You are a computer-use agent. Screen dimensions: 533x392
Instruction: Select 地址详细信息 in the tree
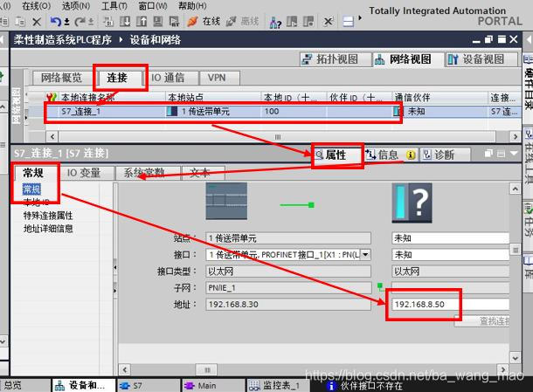click(48, 229)
